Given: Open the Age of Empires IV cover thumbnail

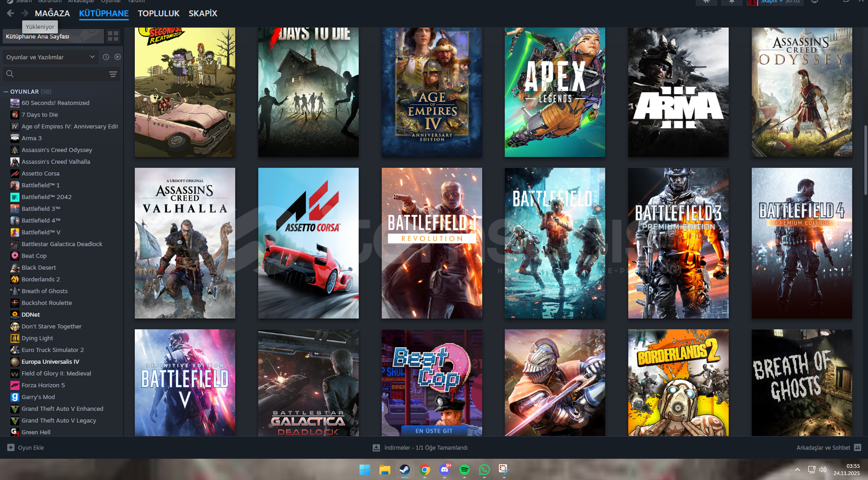Looking at the screenshot, I should tap(432, 92).
